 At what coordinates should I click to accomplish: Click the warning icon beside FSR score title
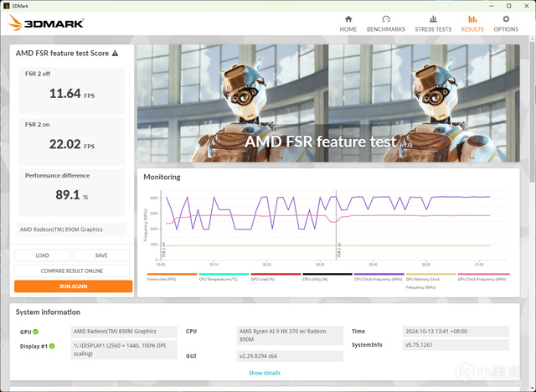pos(116,54)
